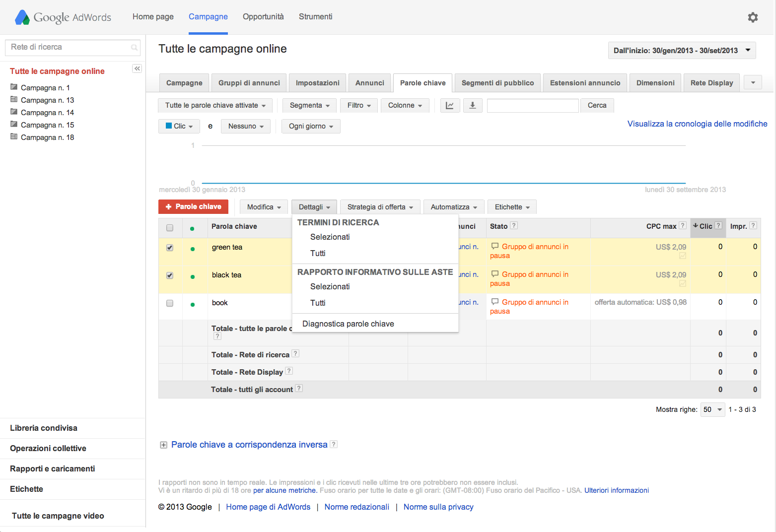The width and height of the screenshot is (776, 532).
Task: Open the Filtro dropdown
Action: 359,105
